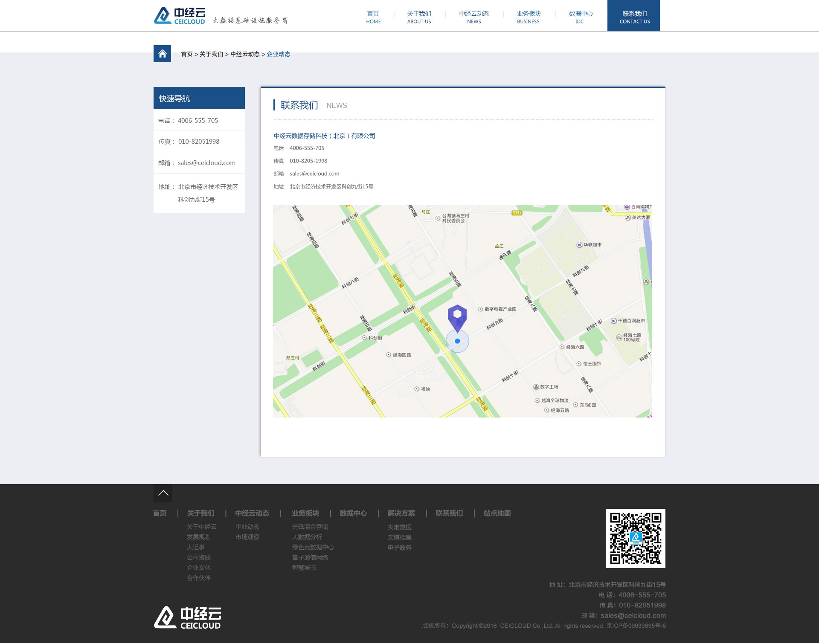Click footer 首页 link
819x644 pixels.
tap(160, 513)
